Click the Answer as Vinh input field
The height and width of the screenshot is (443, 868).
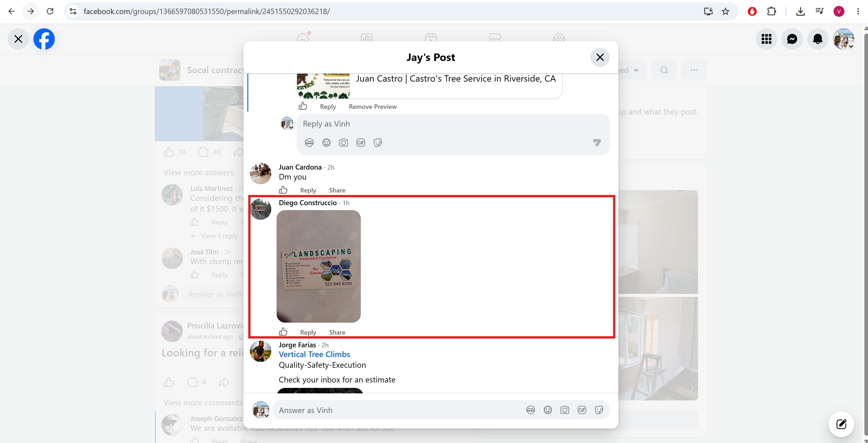[398, 410]
